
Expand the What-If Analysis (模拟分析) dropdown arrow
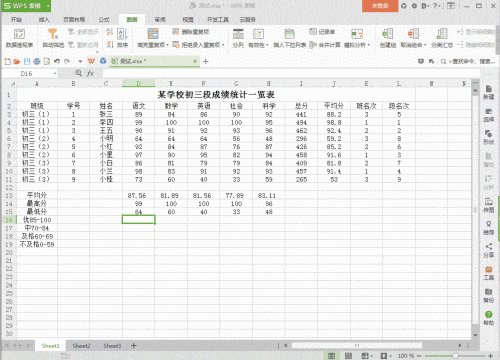[369, 45]
